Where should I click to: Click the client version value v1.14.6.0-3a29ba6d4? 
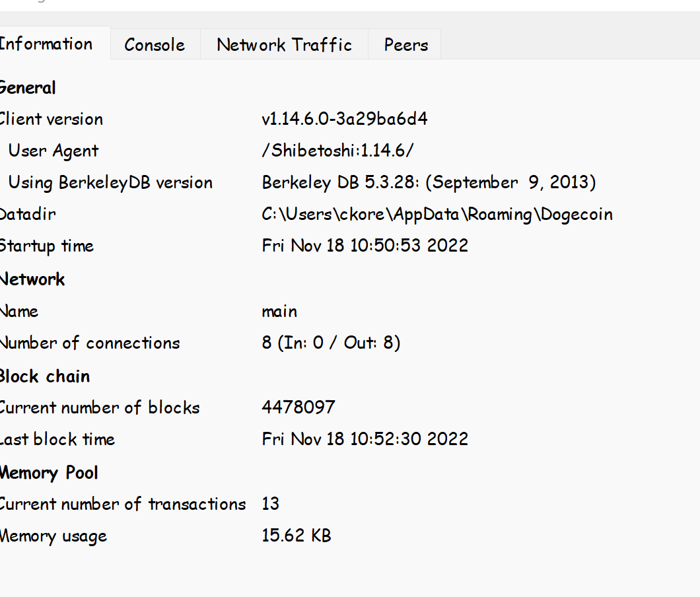point(344,119)
